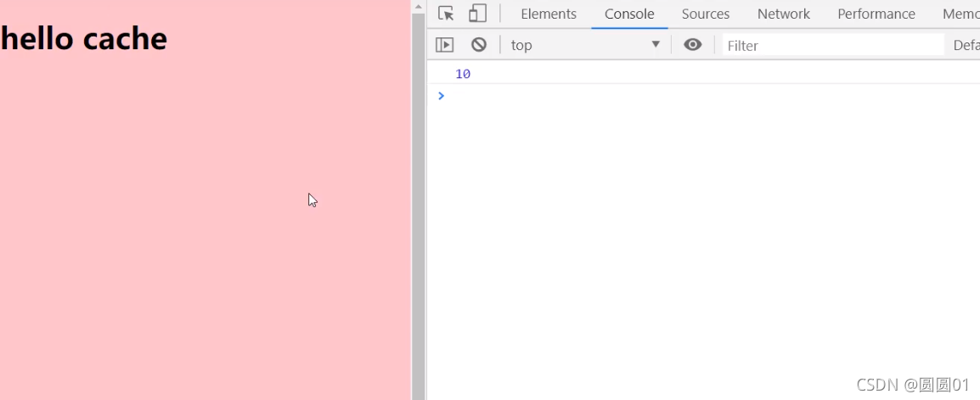Click the scrollbar up arrow of the page
Screen dimensions: 980x400
[418, 6]
